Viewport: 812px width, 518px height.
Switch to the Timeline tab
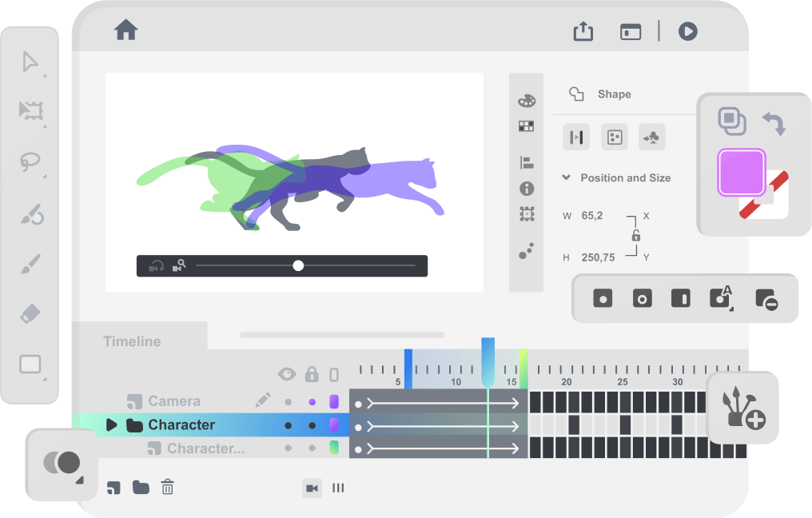tap(132, 341)
